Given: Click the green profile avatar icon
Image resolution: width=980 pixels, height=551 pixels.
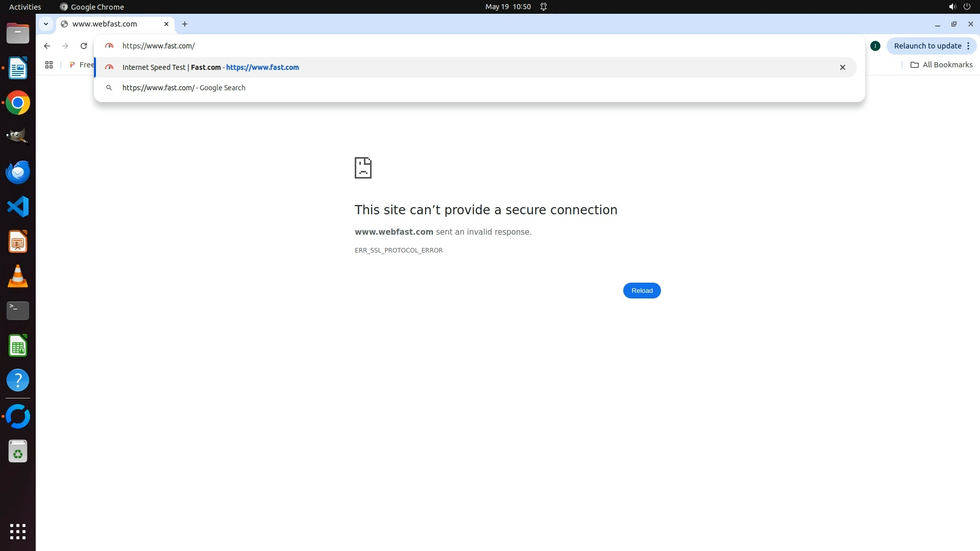Looking at the screenshot, I should point(875,46).
